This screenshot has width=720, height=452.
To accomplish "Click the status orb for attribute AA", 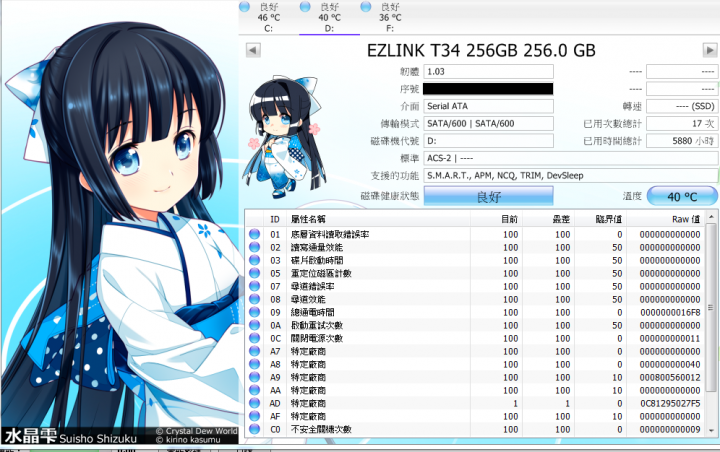I will 254,390.
